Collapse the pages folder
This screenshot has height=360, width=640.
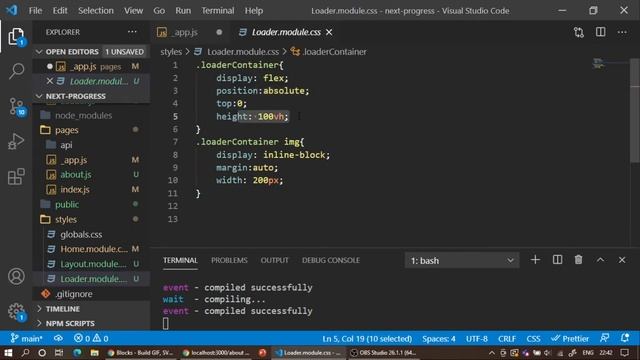click(91, 130)
